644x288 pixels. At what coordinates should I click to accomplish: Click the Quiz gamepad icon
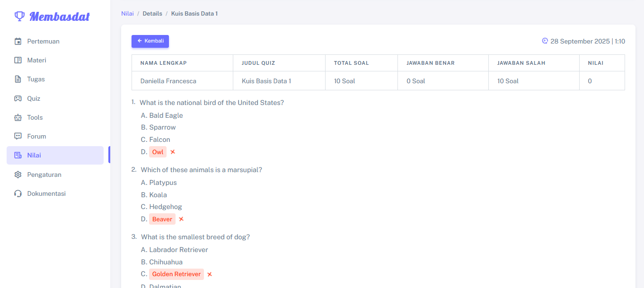[x=18, y=98]
